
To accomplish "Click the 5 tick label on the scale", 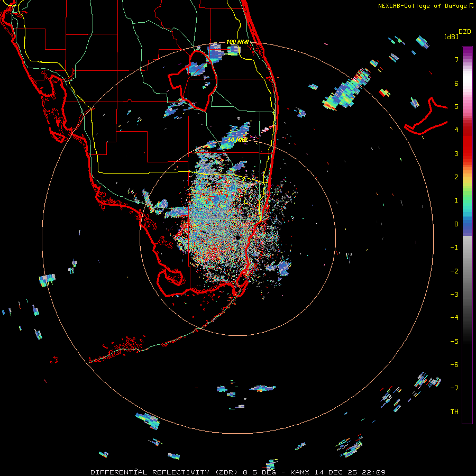I will tap(456, 106).
